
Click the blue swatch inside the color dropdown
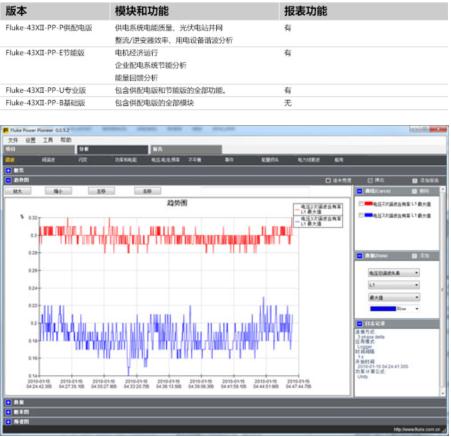coord(383,309)
